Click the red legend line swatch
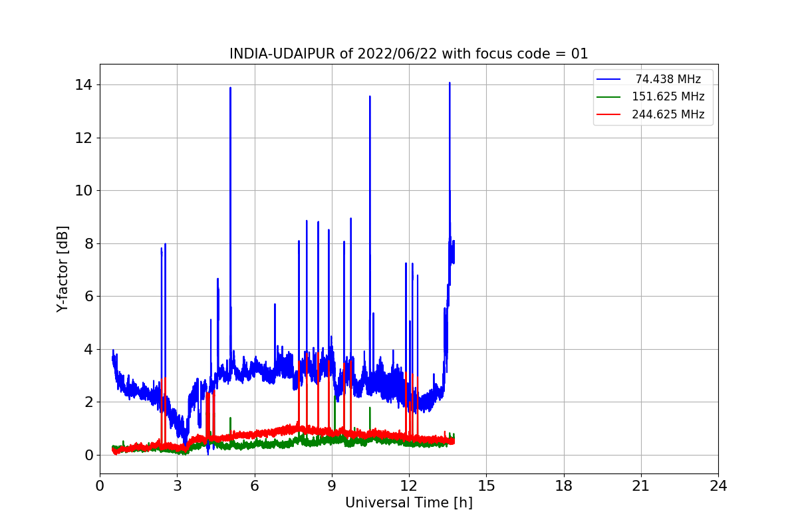 [x=608, y=114]
